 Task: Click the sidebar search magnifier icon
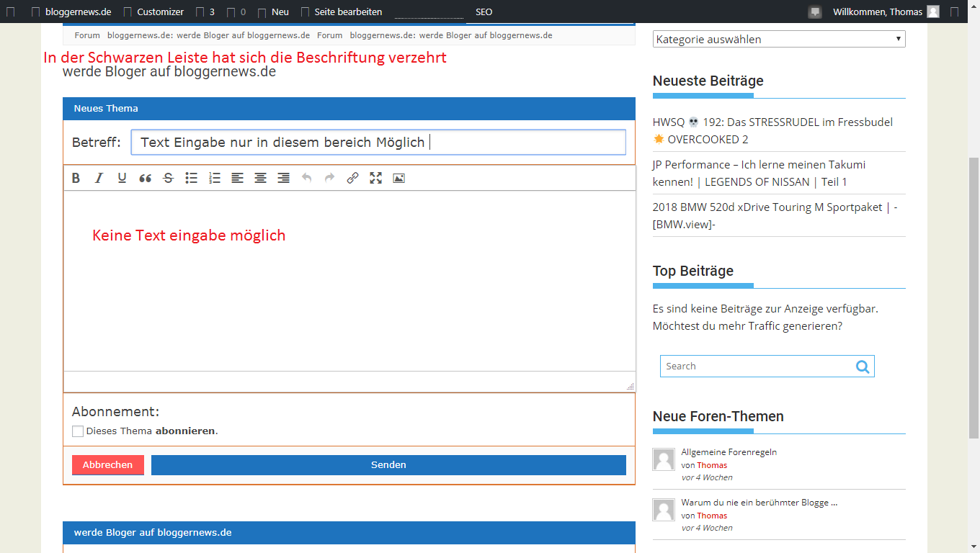click(863, 367)
